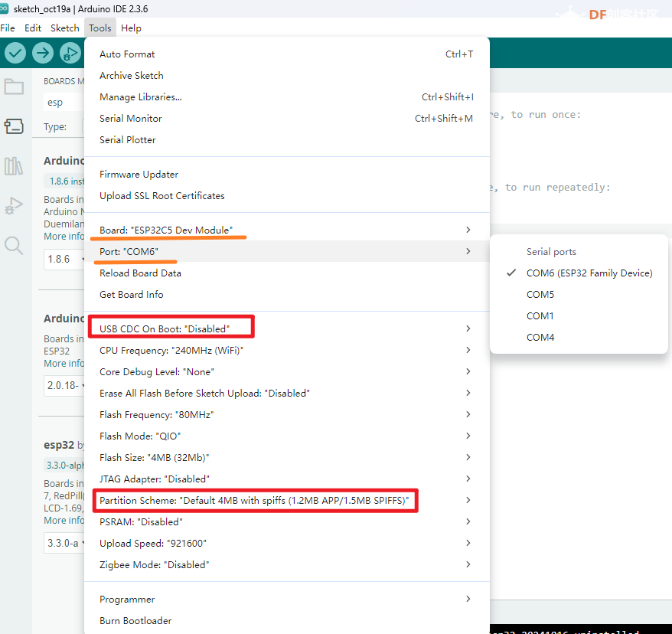
Task: Choose COM4 from serial ports list
Action: pos(540,337)
